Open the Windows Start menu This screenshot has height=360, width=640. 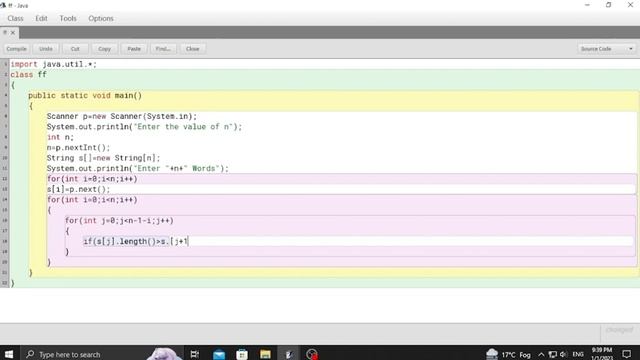coord(9,354)
